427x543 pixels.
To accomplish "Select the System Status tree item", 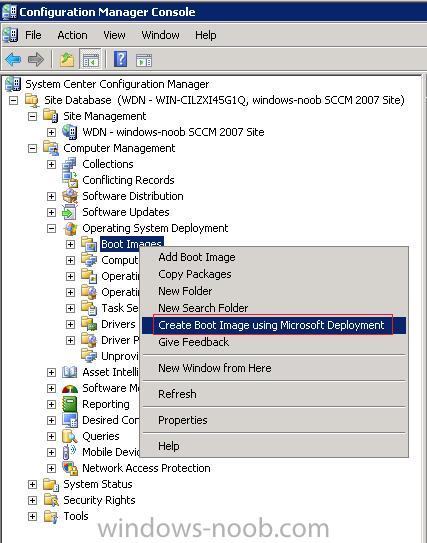I will click(98, 484).
